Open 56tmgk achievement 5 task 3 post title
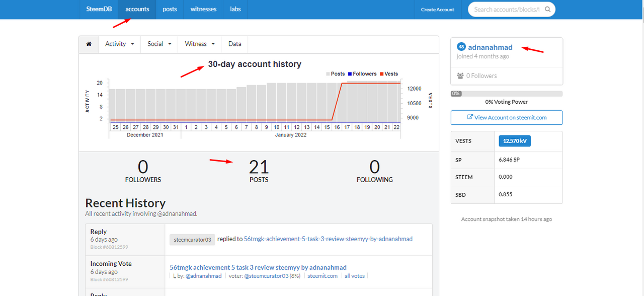Viewport: 644px width, 296px height. [x=258, y=267]
